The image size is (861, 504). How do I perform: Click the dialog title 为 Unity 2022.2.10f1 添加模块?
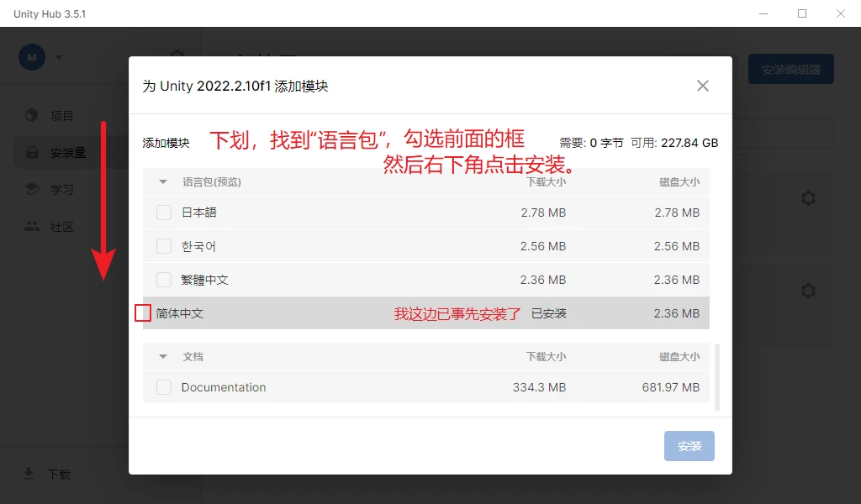point(235,87)
